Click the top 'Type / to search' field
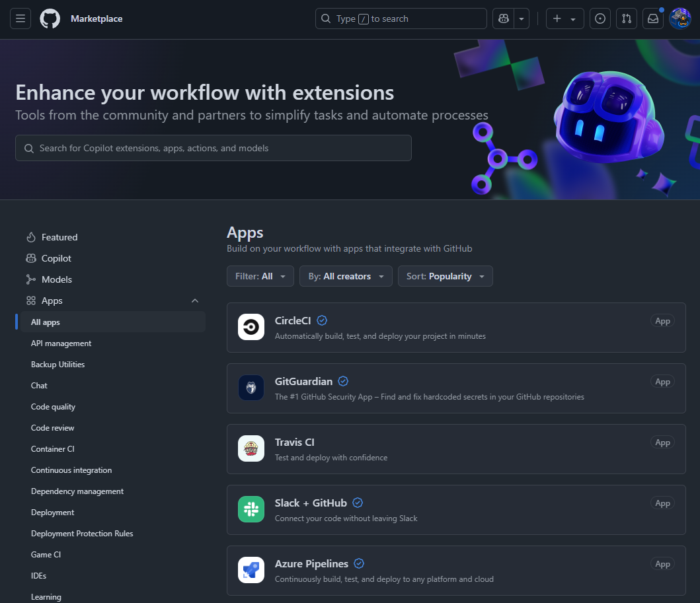This screenshot has height=603, width=700. [x=401, y=18]
